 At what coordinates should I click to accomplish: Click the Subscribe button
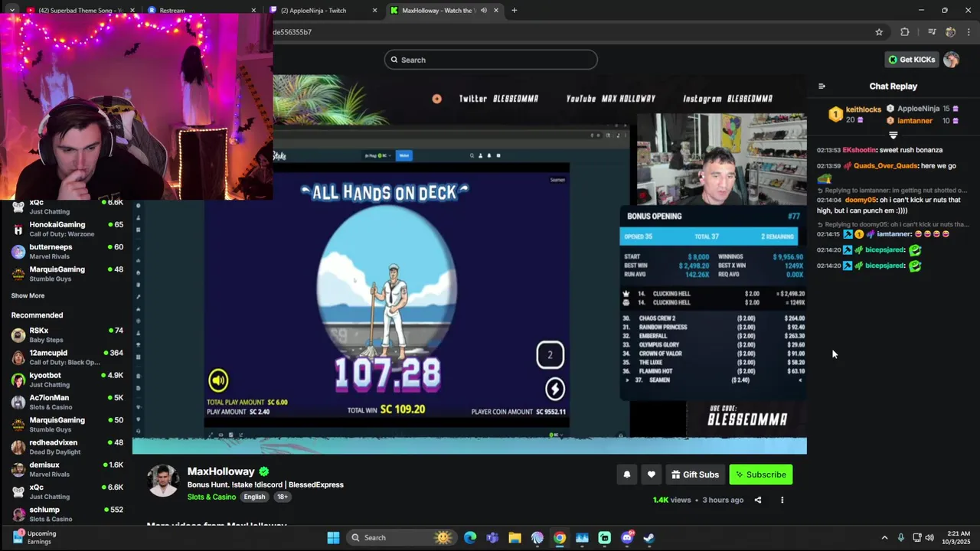761,474
